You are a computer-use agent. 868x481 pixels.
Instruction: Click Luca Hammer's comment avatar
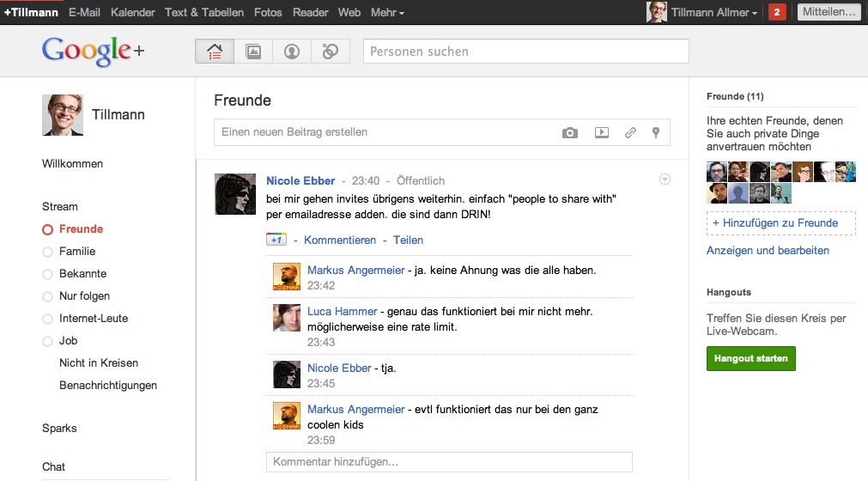[287, 318]
